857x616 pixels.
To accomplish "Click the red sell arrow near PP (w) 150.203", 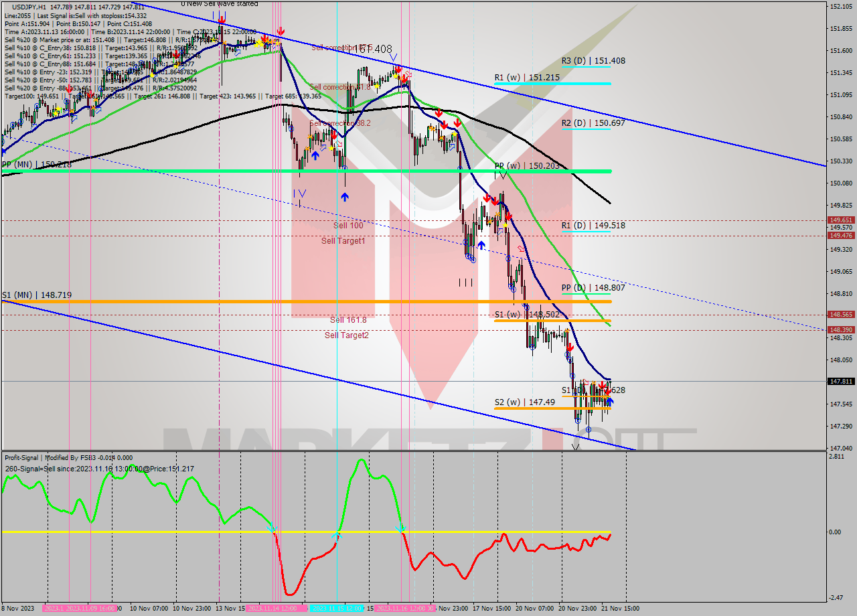I will tap(487, 199).
